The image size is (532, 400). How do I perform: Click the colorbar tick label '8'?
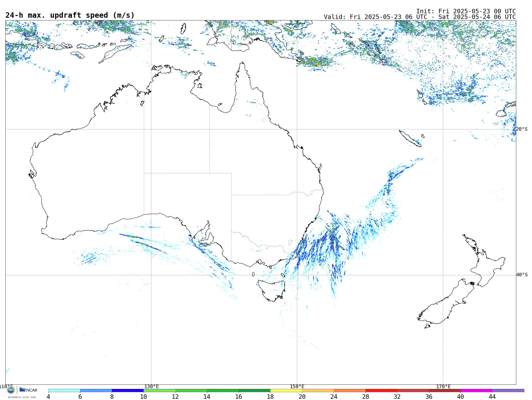[x=112, y=397]
